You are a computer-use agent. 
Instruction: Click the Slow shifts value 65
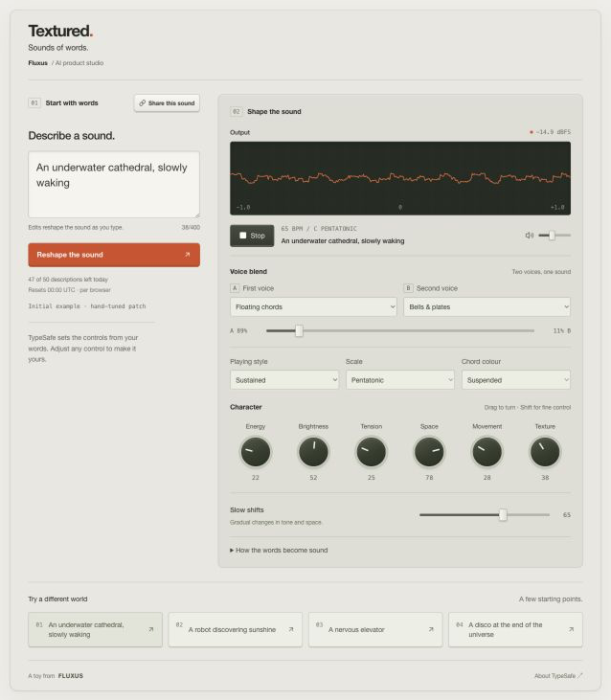pos(567,515)
